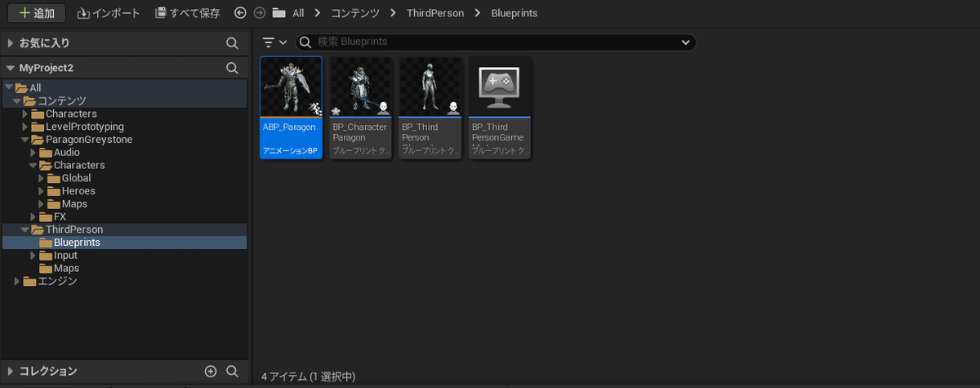Collapse the All tree node
This screenshot has height=388, width=980.
(x=9, y=87)
